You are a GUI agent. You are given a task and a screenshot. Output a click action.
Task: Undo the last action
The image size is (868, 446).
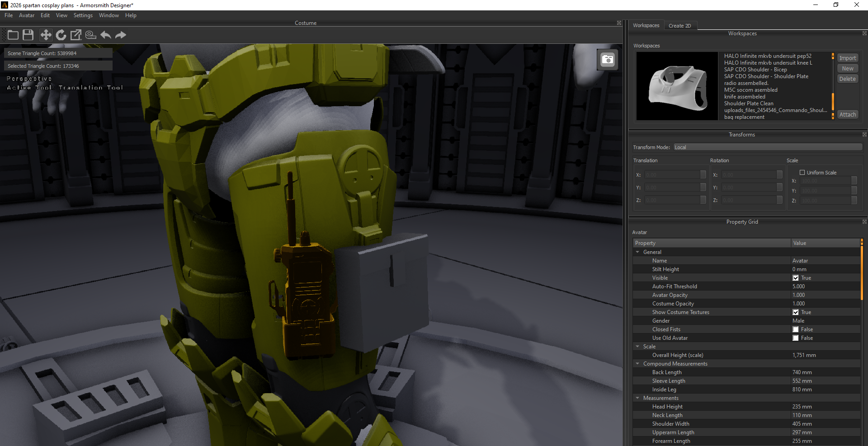point(105,35)
